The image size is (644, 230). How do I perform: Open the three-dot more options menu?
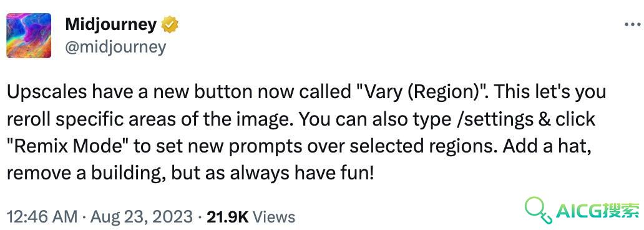[633, 24]
